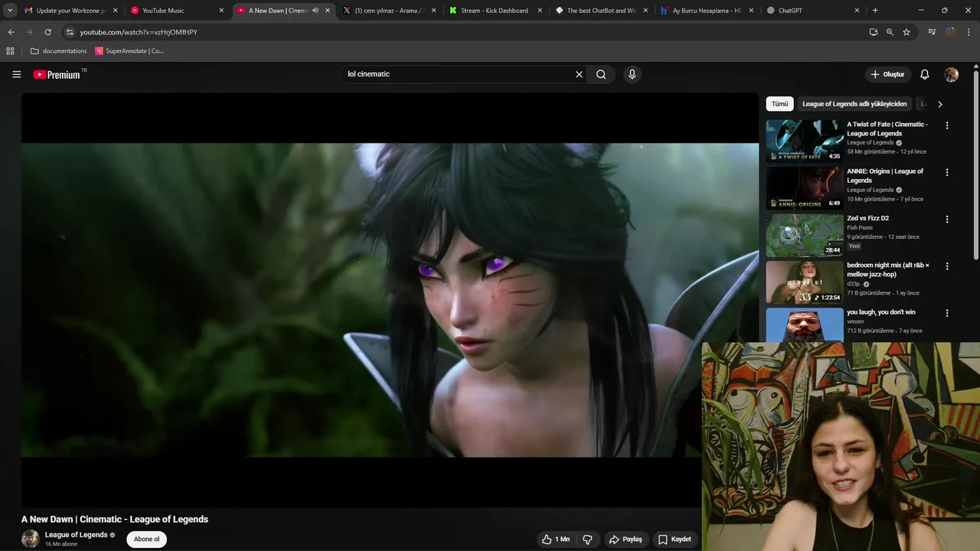
Task: Open the Oluştur create menu
Action: 887,74
